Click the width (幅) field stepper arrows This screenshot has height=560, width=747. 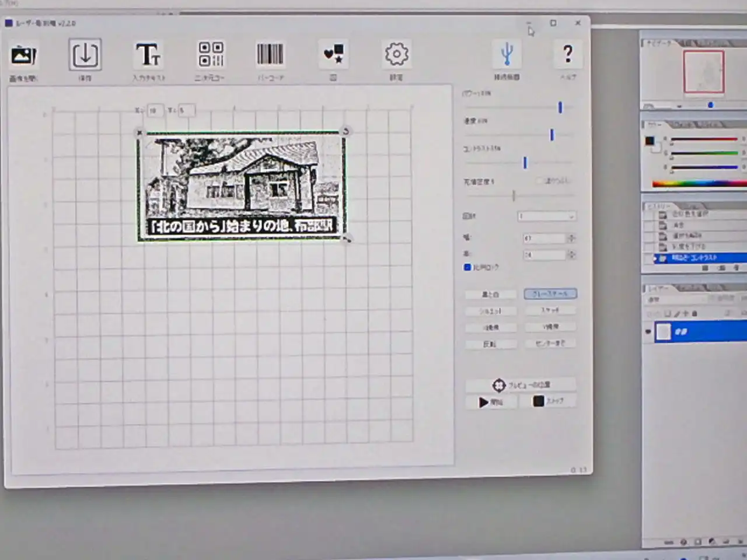coord(571,238)
